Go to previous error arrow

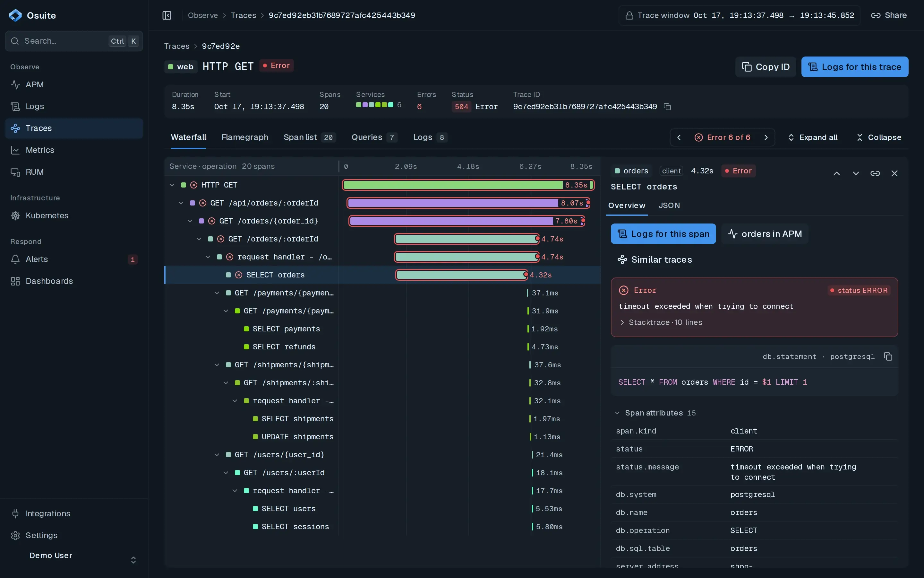679,137
